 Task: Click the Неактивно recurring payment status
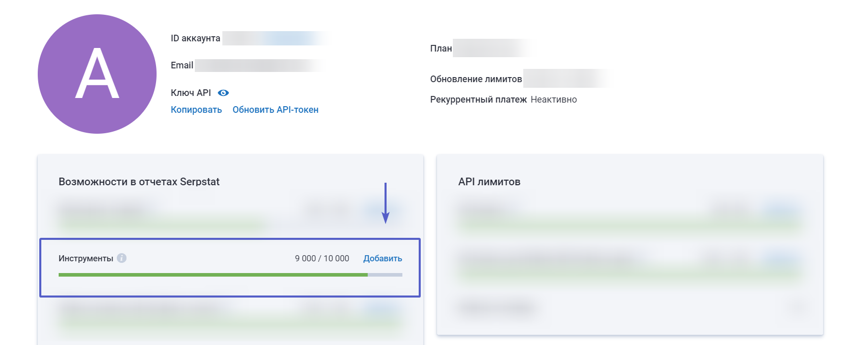[553, 100]
